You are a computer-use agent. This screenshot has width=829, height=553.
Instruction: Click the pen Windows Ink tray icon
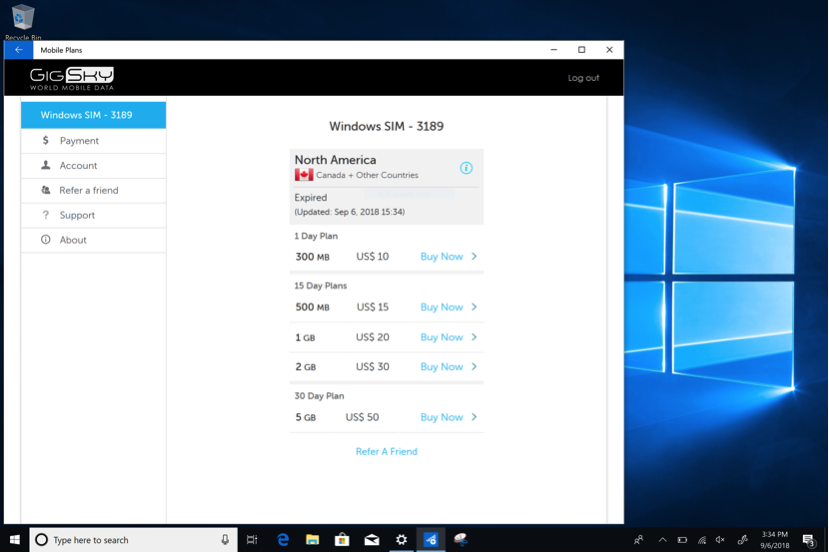[x=743, y=540]
